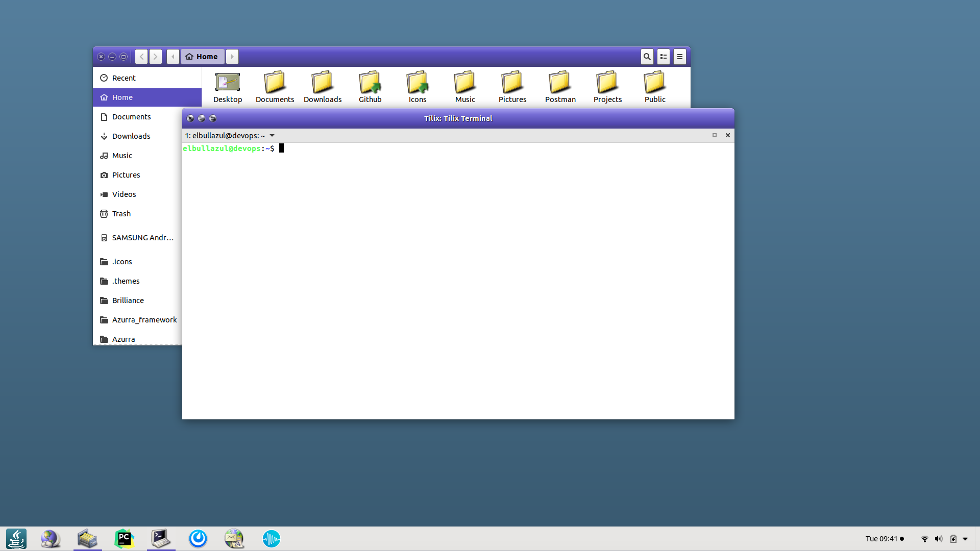Image resolution: width=980 pixels, height=551 pixels.
Task: Click the clock showing Tue 09:41
Action: click(881, 539)
